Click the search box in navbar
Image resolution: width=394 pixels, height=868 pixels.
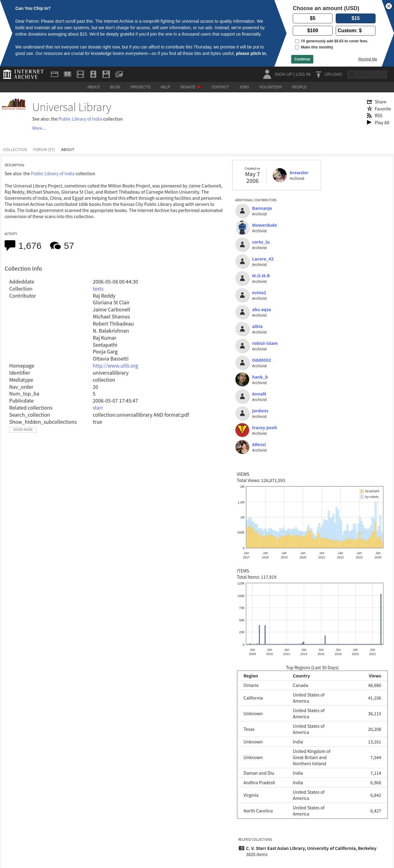tap(367, 75)
